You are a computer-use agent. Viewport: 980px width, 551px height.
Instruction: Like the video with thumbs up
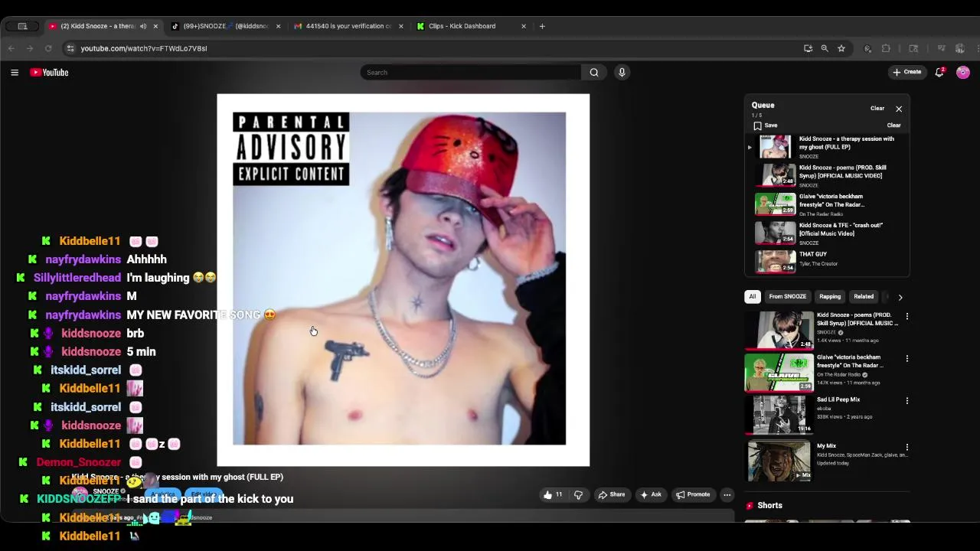[x=553, y=494]
